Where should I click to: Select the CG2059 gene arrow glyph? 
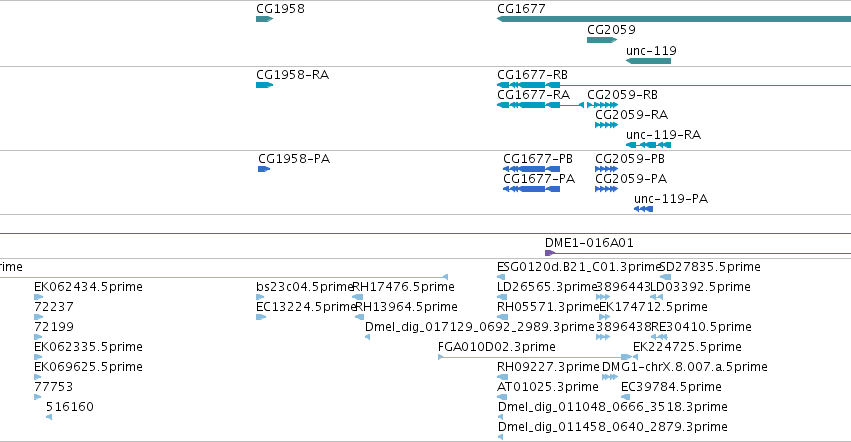point(602,40)
